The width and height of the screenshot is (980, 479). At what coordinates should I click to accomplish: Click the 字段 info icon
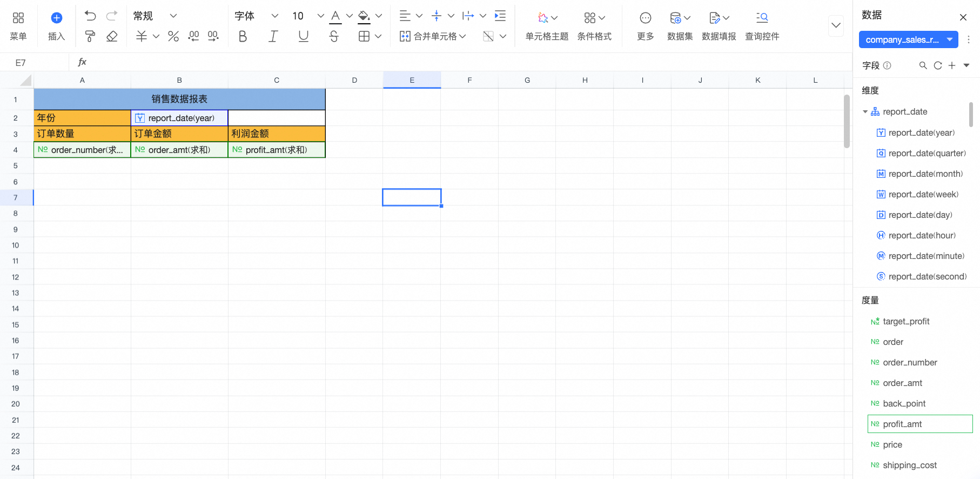pos(887,65)
